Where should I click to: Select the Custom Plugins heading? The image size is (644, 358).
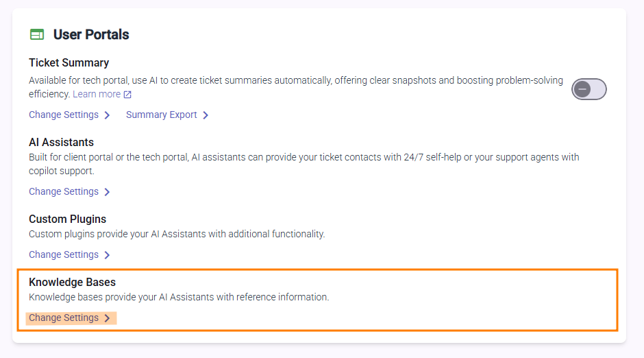pyautogui.click(x=67, y=219)
